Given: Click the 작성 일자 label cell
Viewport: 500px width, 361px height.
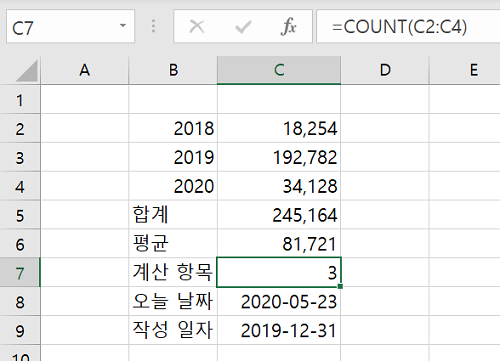Looking at the screenshot, I should point(173,331).
